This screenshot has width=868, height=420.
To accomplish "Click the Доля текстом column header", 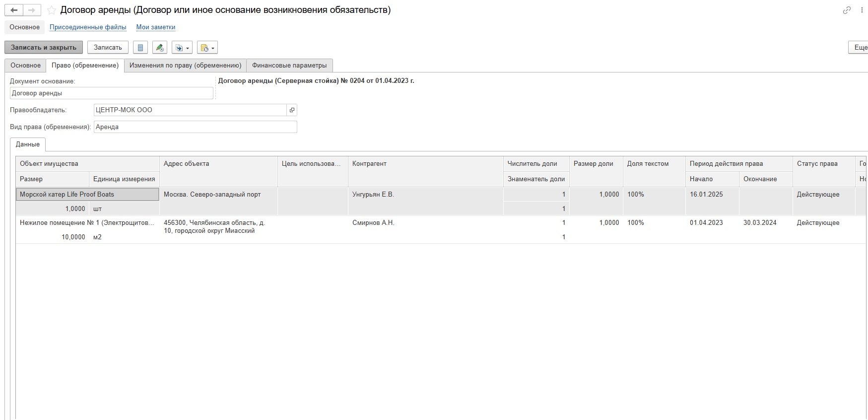I will 654,171.
